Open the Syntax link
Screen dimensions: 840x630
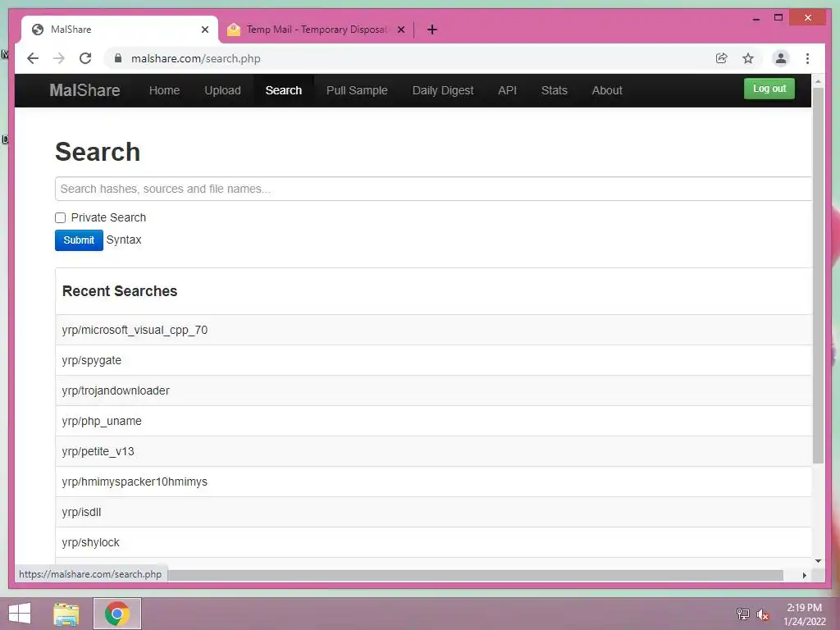[x=124, y=240]
